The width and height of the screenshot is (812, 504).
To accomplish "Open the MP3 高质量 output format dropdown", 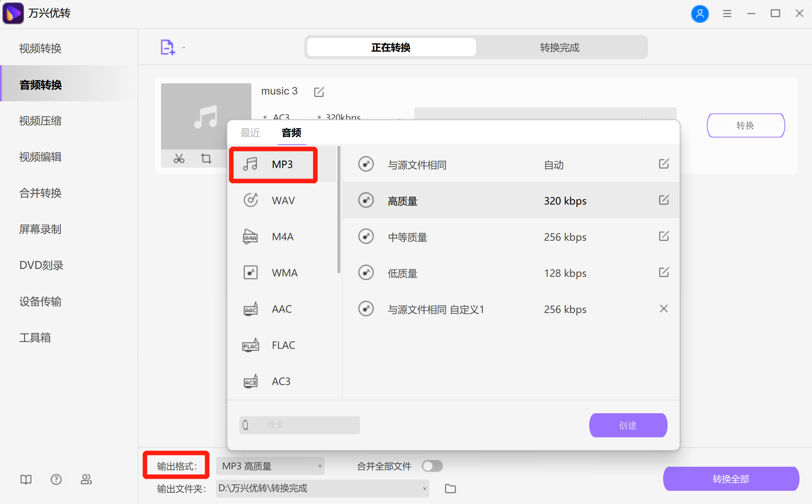I will [270, 466].
